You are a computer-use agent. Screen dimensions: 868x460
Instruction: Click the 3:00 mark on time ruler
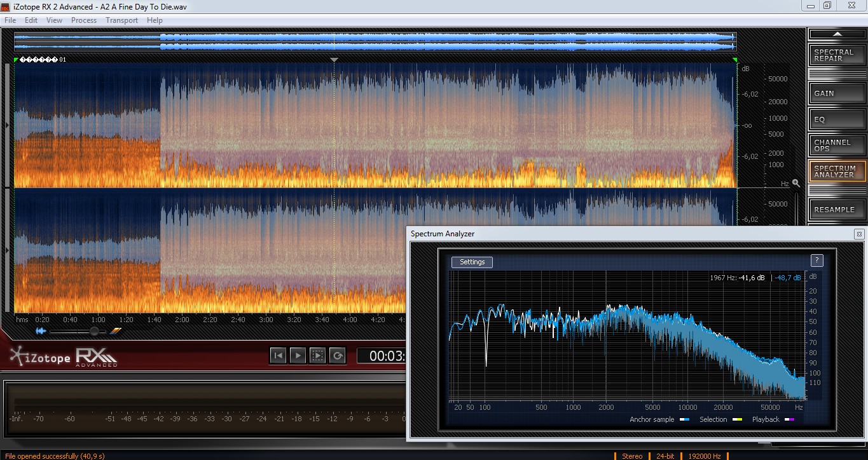(x=266, y=320)
